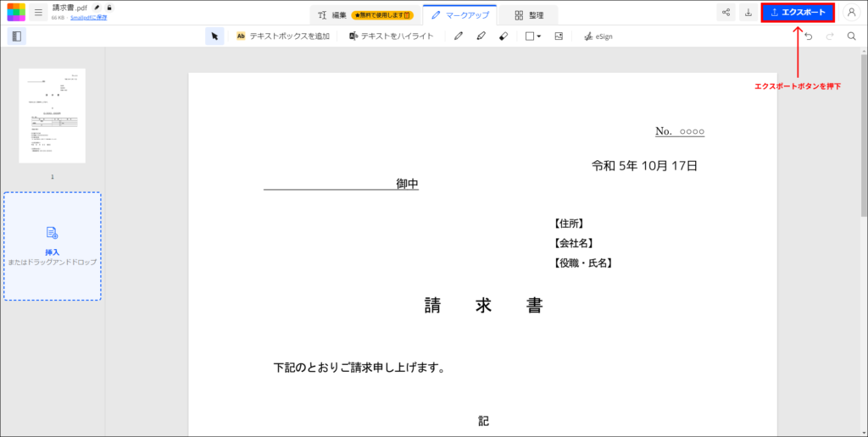Screen dimensions: 868x437
Task: Switch to the マークアップ tab
Action: pyautogui.click(x=460, y=15)
